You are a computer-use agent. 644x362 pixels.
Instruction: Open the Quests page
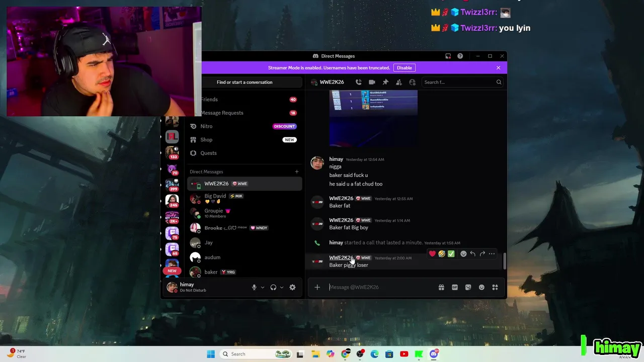pos(245,153)
